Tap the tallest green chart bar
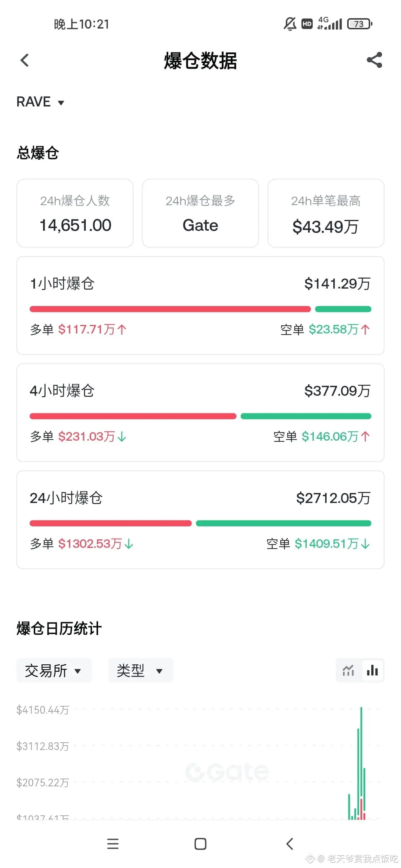 [361, 763]
